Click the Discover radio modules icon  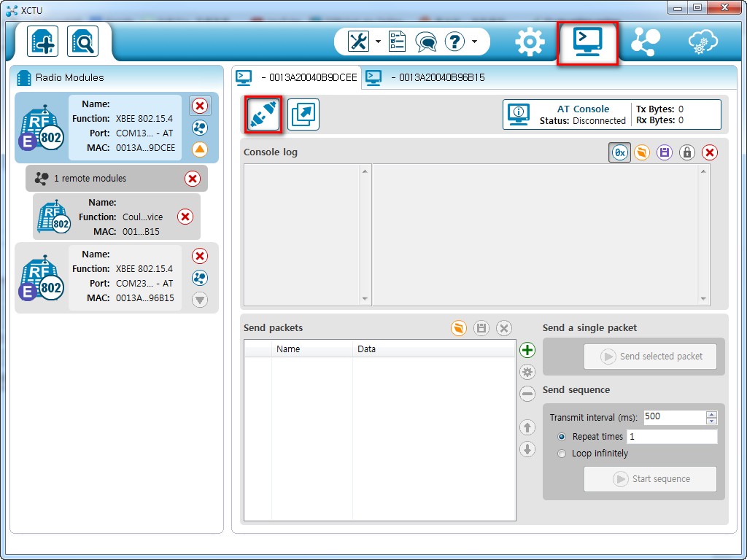click(x=82, y=41)
